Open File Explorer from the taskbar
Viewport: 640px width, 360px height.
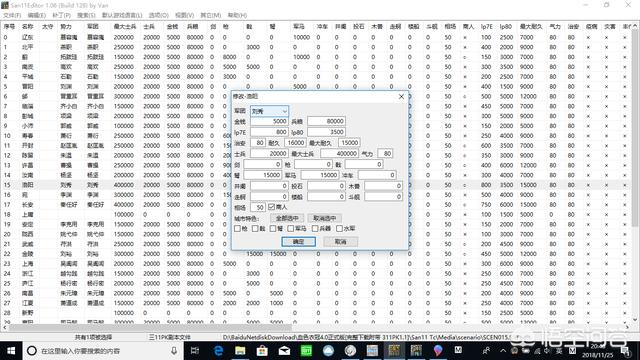coord(240,351)
